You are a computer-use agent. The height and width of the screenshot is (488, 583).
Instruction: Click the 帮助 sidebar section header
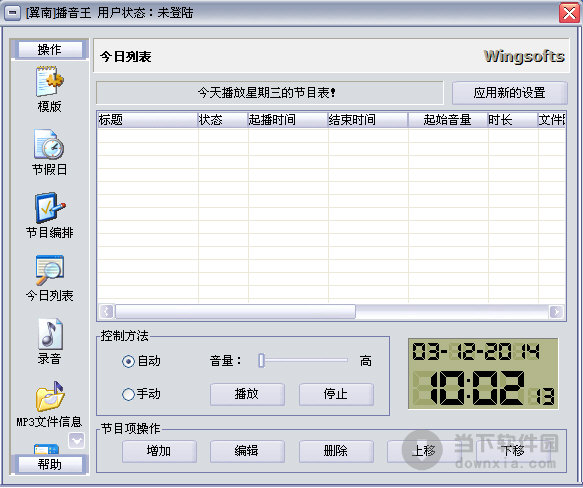[50, 464]
